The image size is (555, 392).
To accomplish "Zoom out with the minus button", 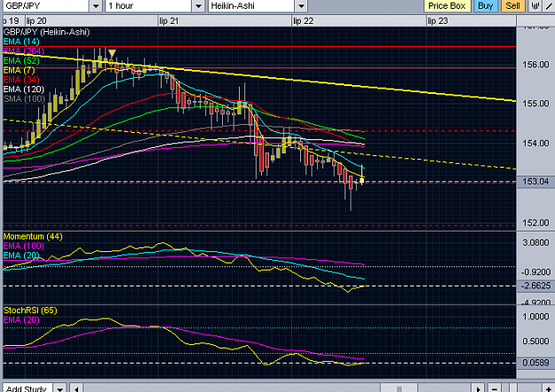I will click(x=495, y=388).
